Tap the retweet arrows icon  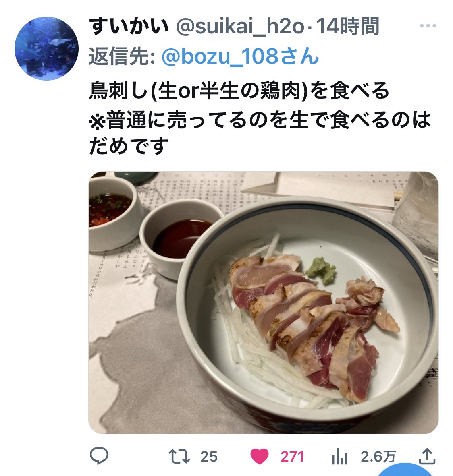click(x=179, y=456)
